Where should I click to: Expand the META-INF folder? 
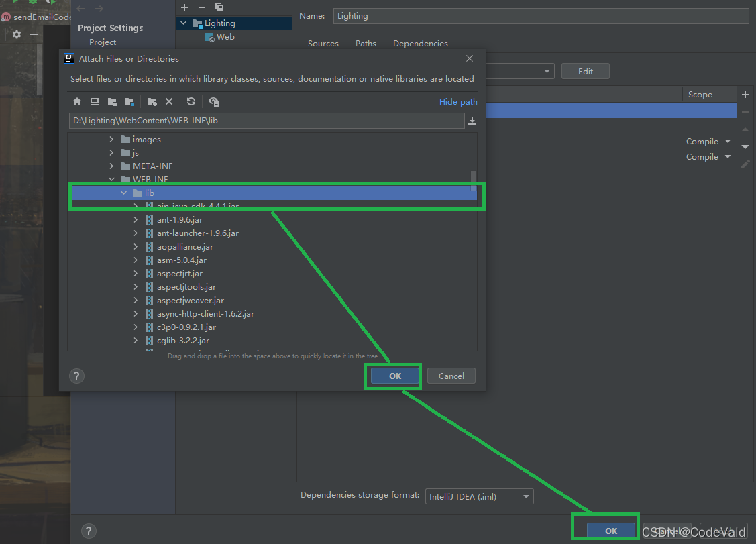(112, 166)
